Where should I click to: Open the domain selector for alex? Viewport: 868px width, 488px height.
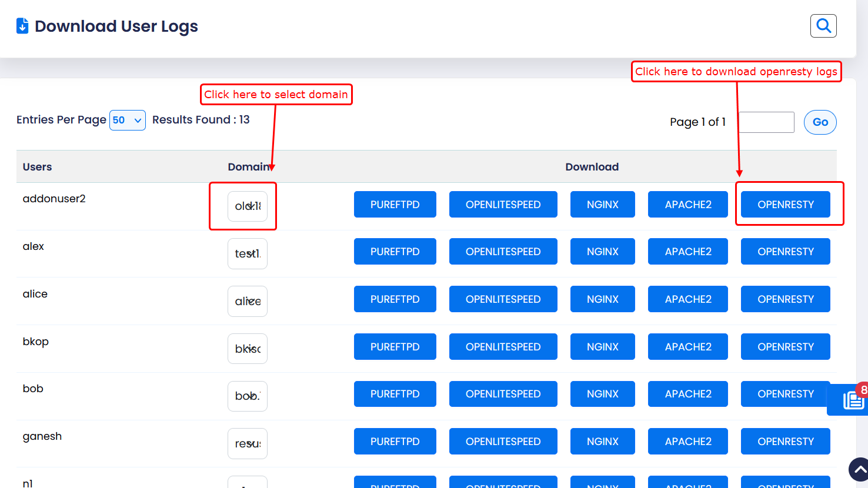tap(248, 254)
